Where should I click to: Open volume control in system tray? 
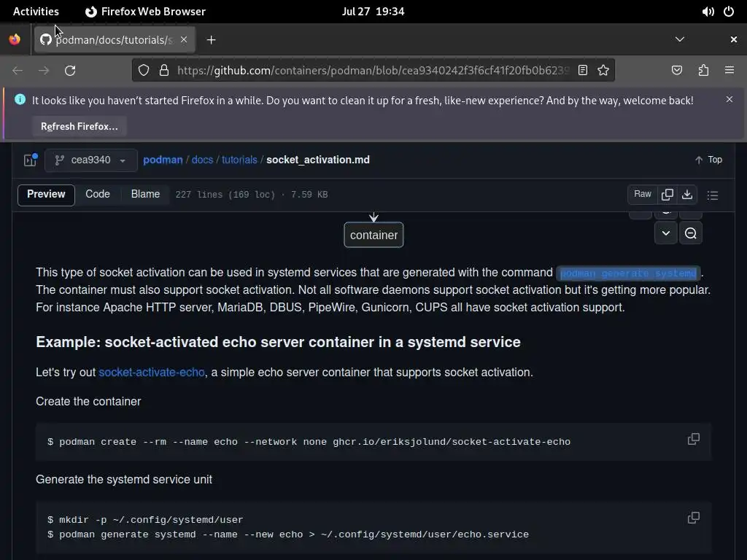click(708, 12)
